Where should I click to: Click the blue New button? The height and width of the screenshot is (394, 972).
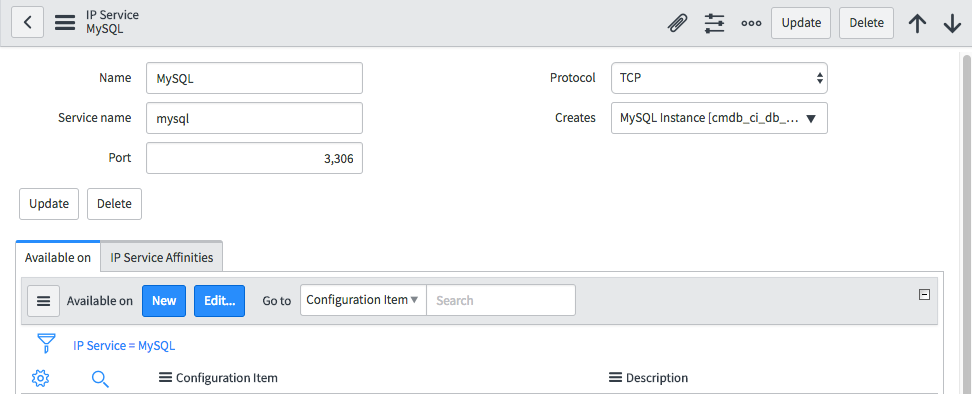pyautogui.click(x=164, y=300)
